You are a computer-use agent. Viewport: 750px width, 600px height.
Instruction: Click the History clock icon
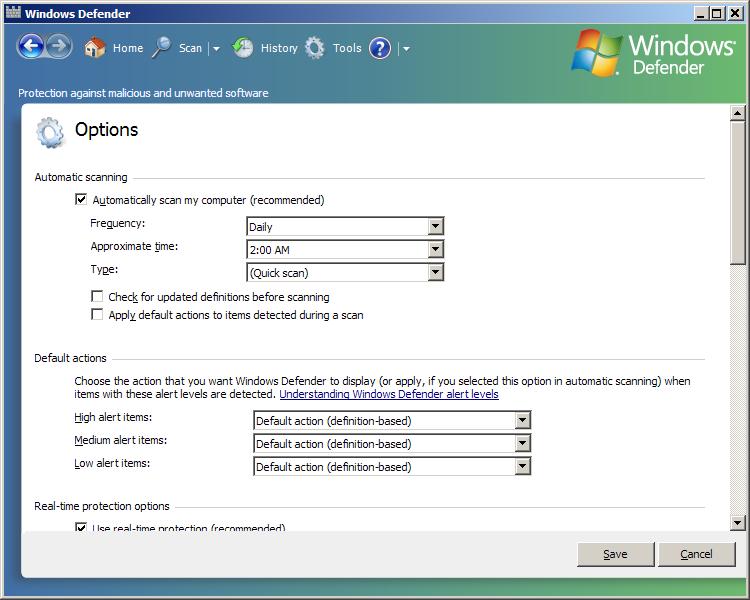[243, 48]
